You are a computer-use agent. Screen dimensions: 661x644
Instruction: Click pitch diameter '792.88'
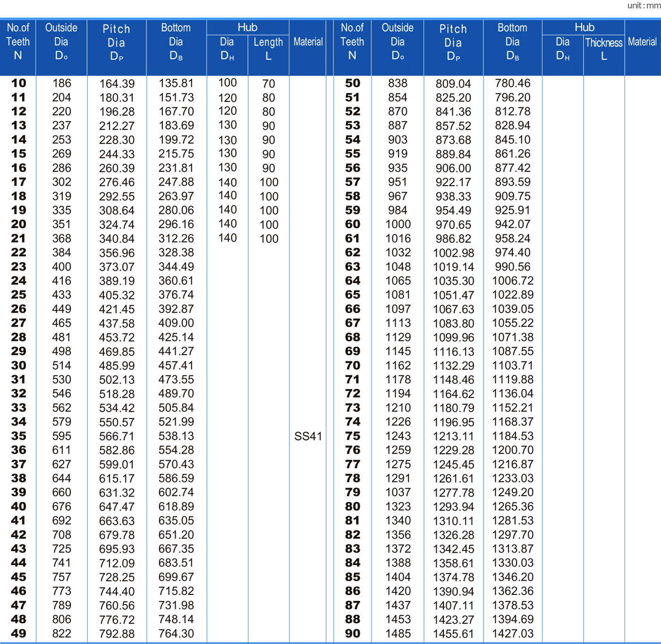tap(117, 634)
